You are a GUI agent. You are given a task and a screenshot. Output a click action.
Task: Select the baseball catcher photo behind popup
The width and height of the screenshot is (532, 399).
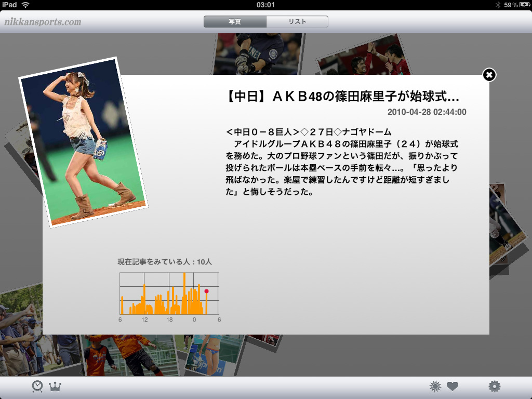click(x=259, y=54)
